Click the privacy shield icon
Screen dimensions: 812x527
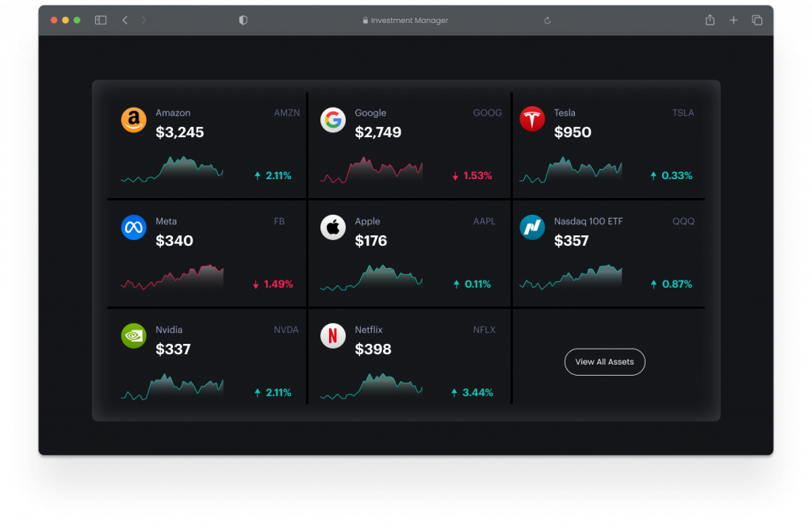pyautogui.click(x=243, y=20)
